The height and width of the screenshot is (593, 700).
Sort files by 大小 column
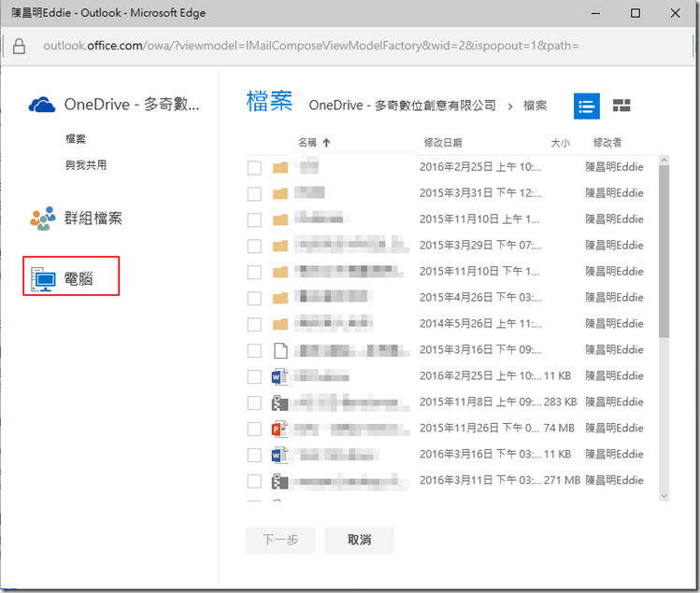(x=560, y=143)
